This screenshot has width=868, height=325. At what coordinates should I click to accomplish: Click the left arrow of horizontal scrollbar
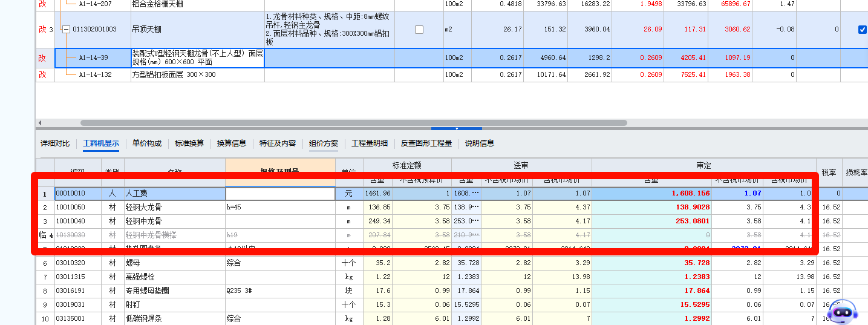pyautogui.click(x=39, y=122)
